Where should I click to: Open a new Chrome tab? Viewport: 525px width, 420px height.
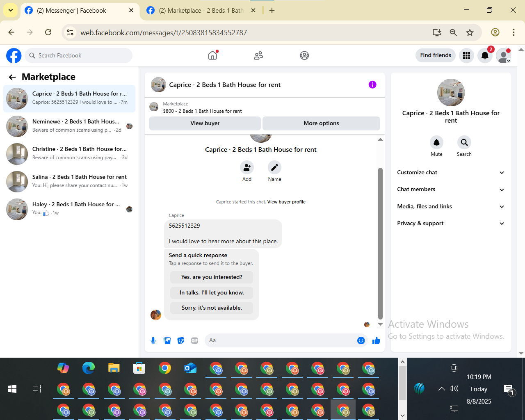[272, 10]
